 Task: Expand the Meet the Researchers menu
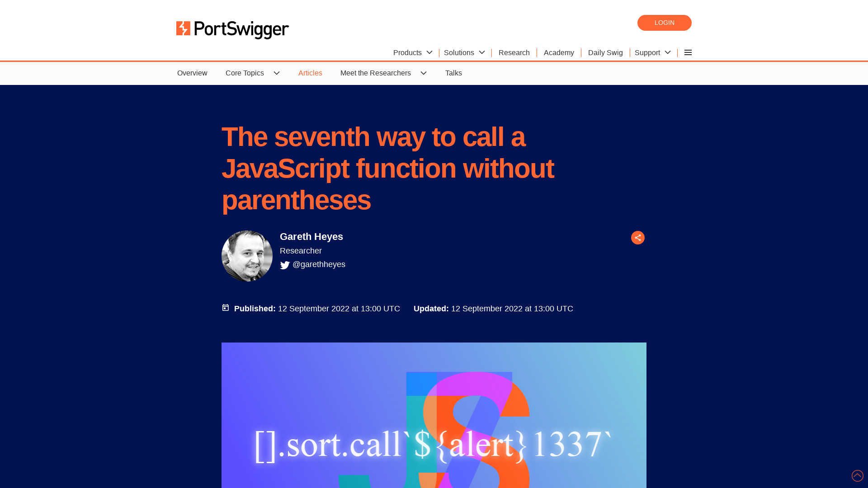point(383,73)
